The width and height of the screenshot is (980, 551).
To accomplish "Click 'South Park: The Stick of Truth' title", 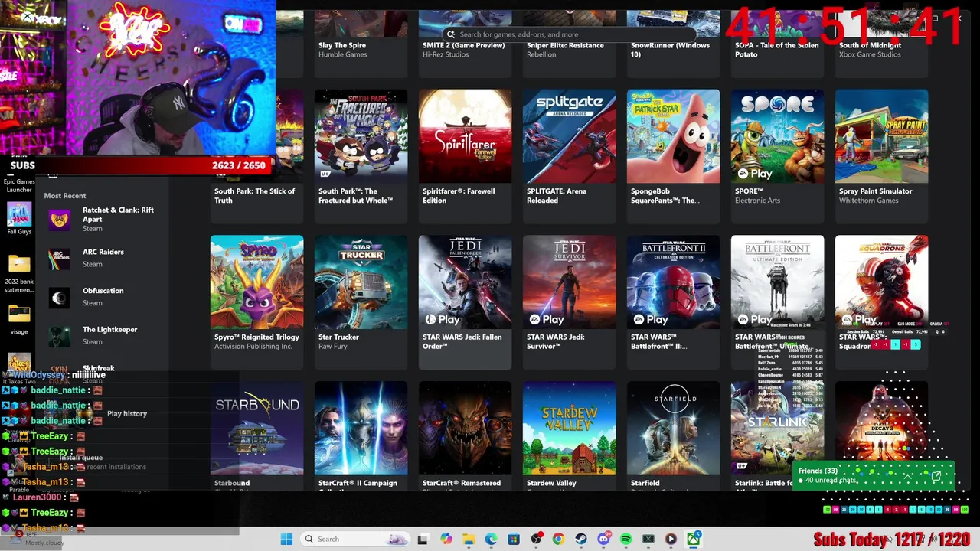I will coord(254,196).
